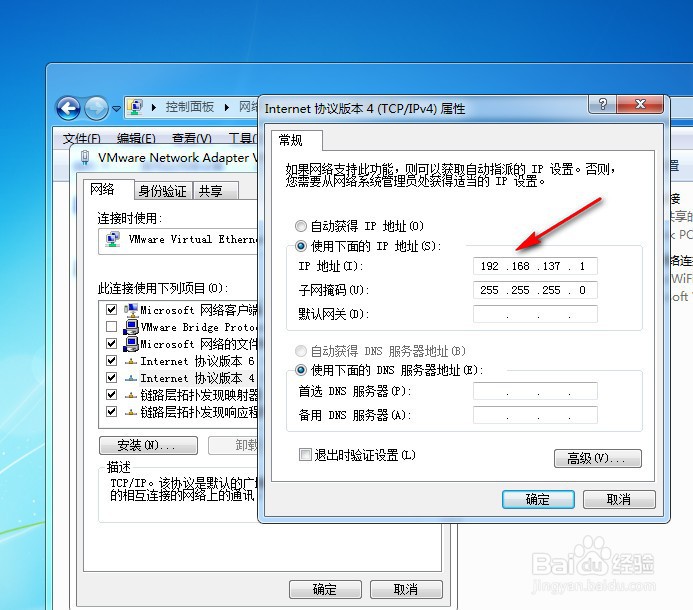This screenshot has height=610, width=693.
Task: Click the help question mark button
Action: click(602, 104)
